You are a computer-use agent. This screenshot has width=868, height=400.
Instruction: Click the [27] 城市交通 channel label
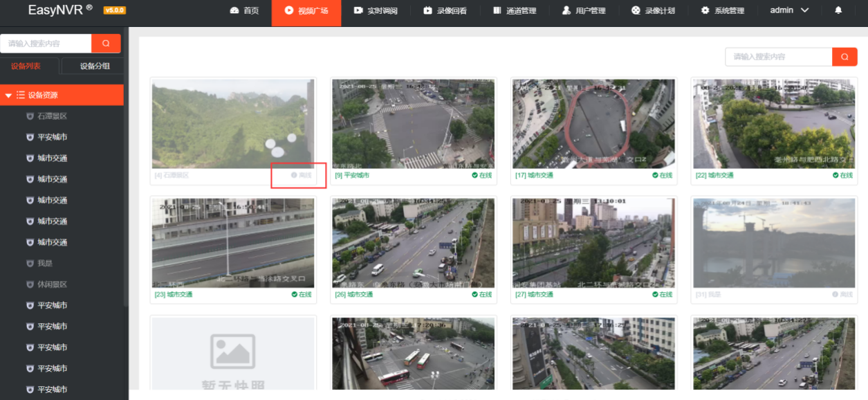[x=534, y=295]
